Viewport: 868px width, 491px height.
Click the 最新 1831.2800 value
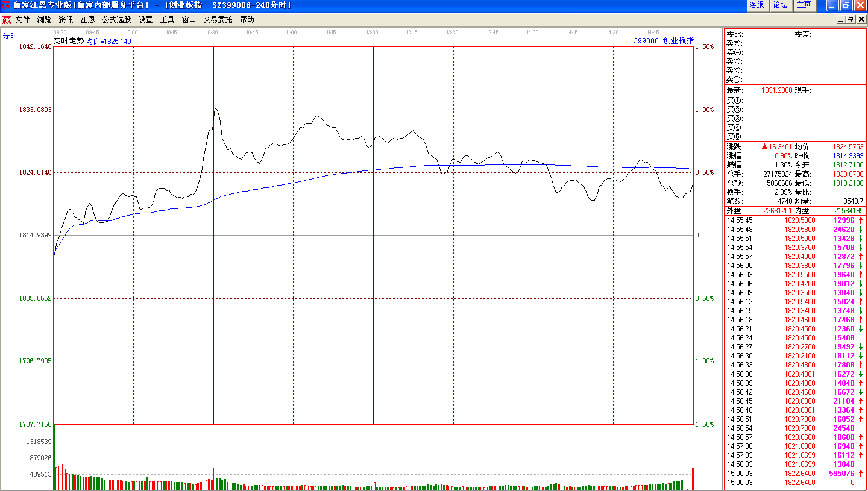pyautogui.click(x=776, y=90)
